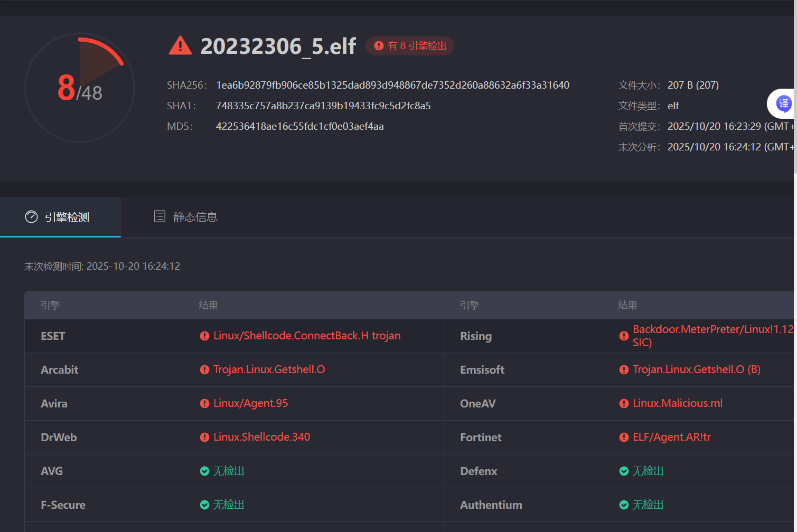The width and height of the screenshot is (797, 532).
Task: Click last analysis time 16:24:12 in header
Action: click(730, 147)
